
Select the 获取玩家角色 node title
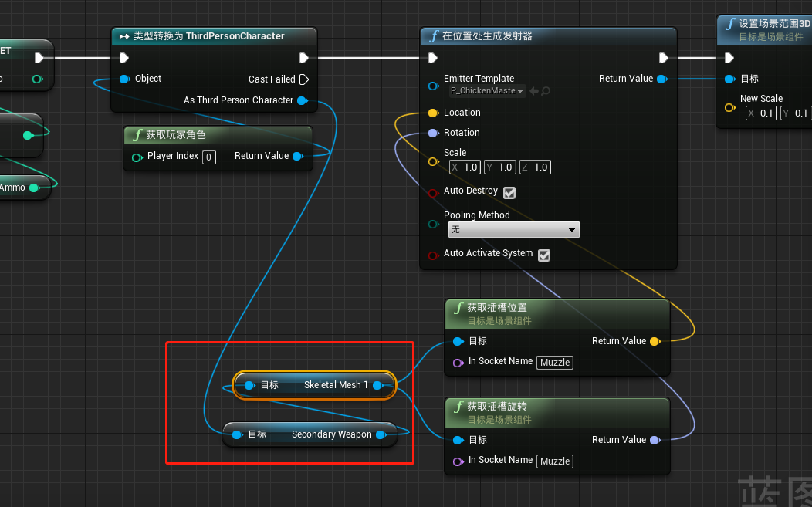175,135
